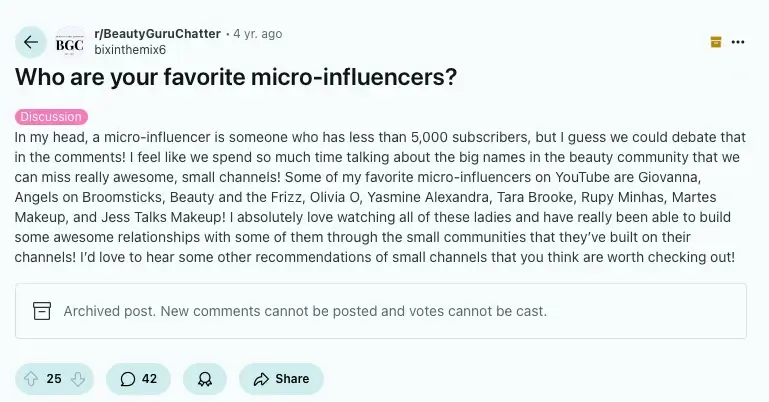Click the archive box icon in the banner
This screenshot has width=769, height=402.
(x=42, y=311)
